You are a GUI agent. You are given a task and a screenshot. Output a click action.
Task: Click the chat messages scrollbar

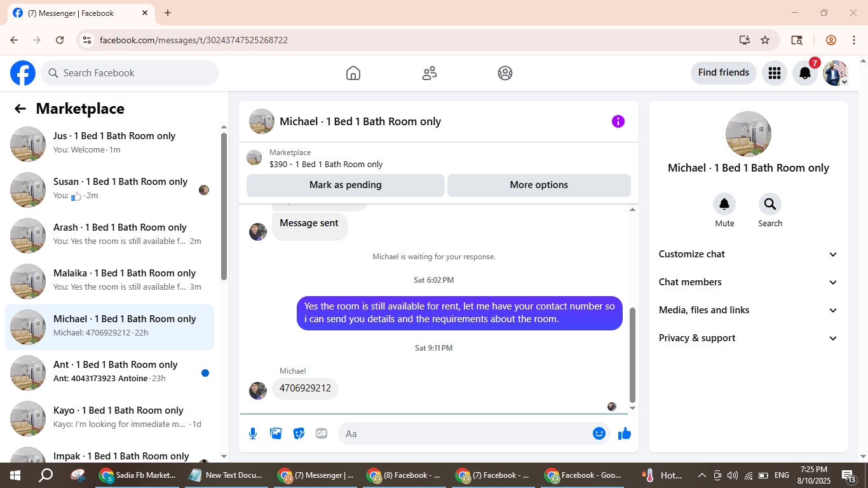coord(632,355)
